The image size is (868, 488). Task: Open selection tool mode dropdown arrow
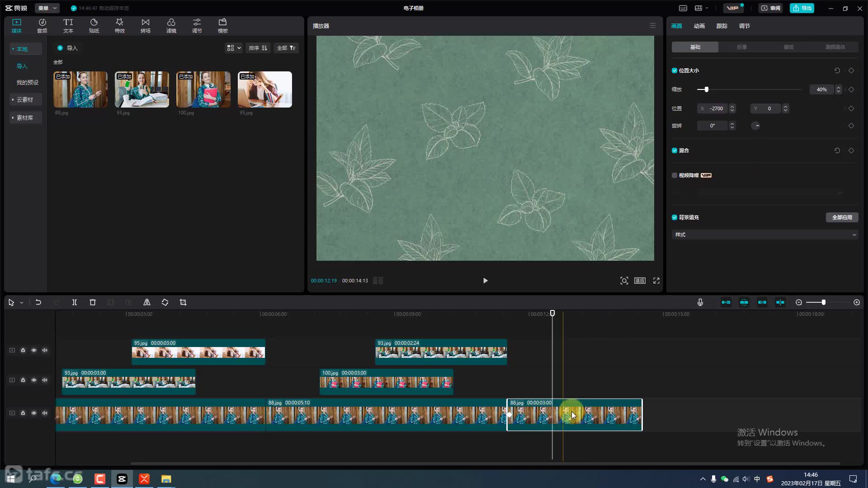(x=21, y=303)
